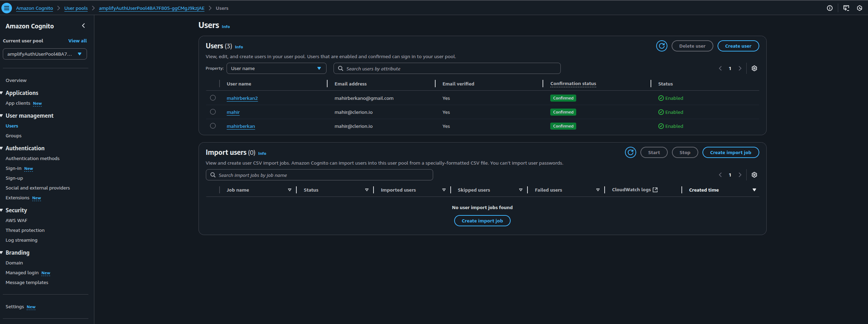Viewport: 868px width, 324px height.
Task: Click the Stop import job button
Action: (685, 152)
